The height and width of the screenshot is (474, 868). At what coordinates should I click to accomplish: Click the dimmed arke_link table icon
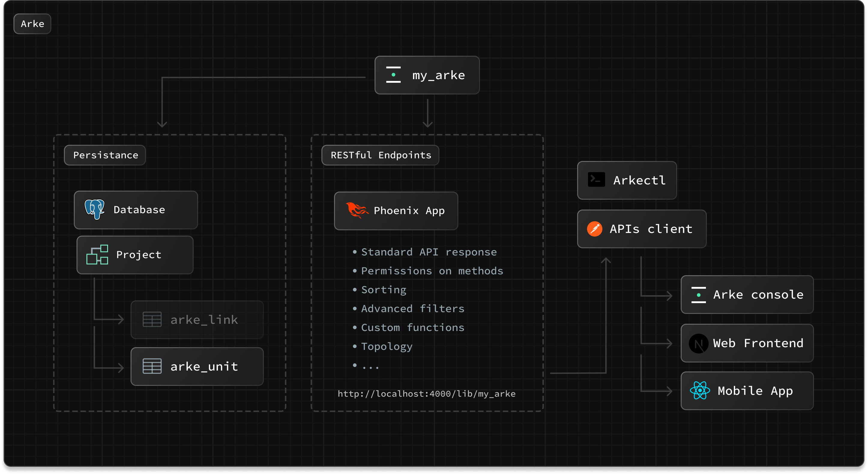tap(152, 320)
